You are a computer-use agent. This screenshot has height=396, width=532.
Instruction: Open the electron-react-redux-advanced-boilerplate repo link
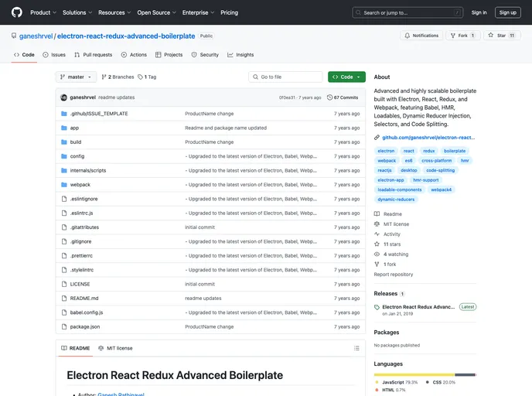coord(126,36)
